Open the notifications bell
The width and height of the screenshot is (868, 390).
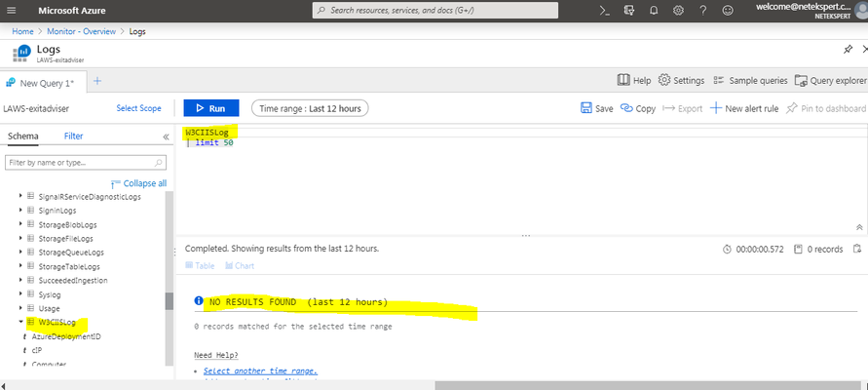pos(654,11)
